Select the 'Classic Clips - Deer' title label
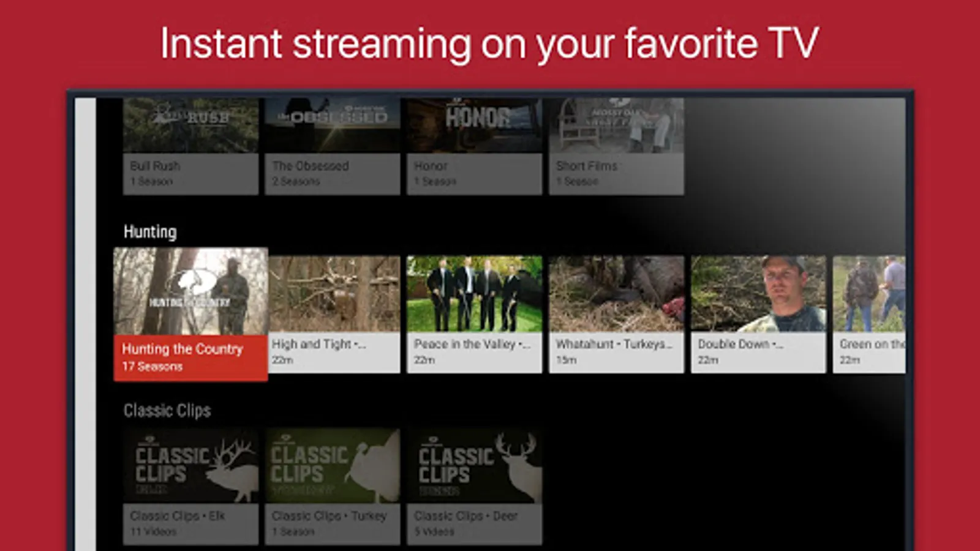Viewport: 980px width, 551px height. coord(466,516)
